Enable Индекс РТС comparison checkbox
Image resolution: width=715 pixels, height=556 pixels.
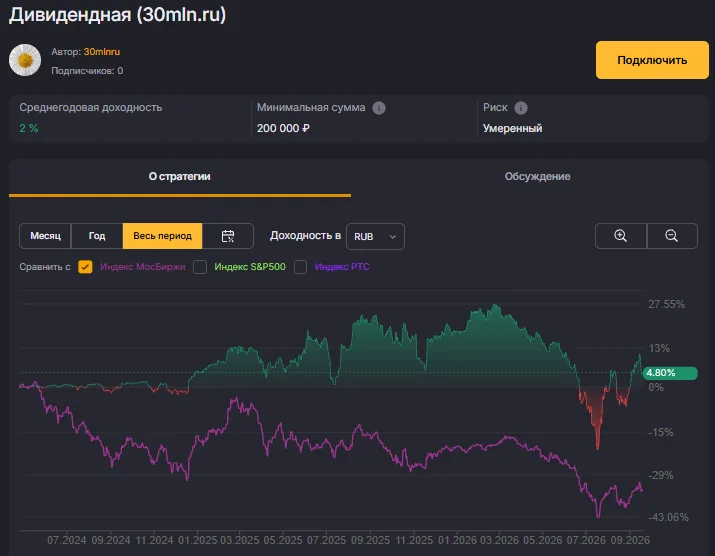(x=301, y=267)
